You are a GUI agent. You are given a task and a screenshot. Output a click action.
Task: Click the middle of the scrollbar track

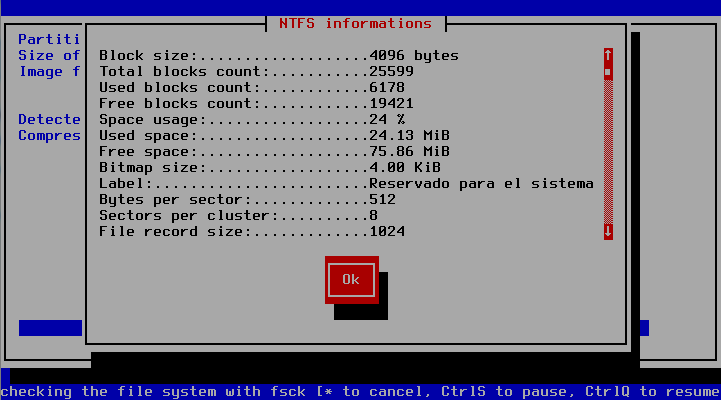[607, 150]
